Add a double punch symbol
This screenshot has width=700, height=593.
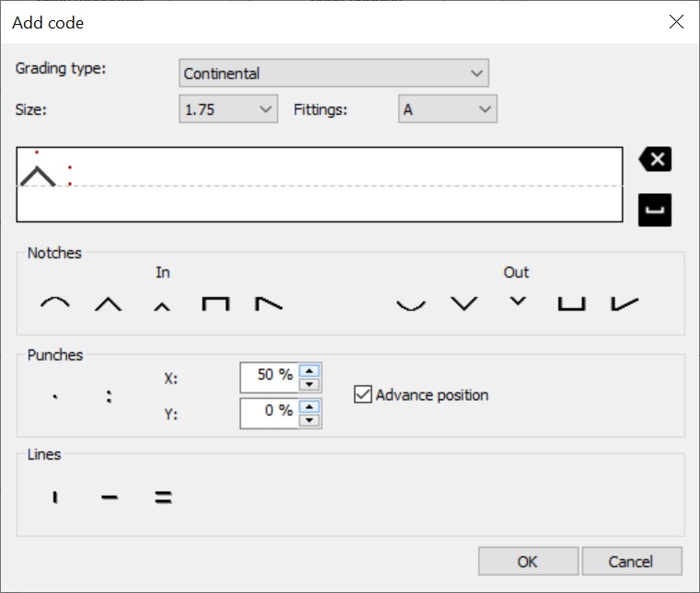109,396
